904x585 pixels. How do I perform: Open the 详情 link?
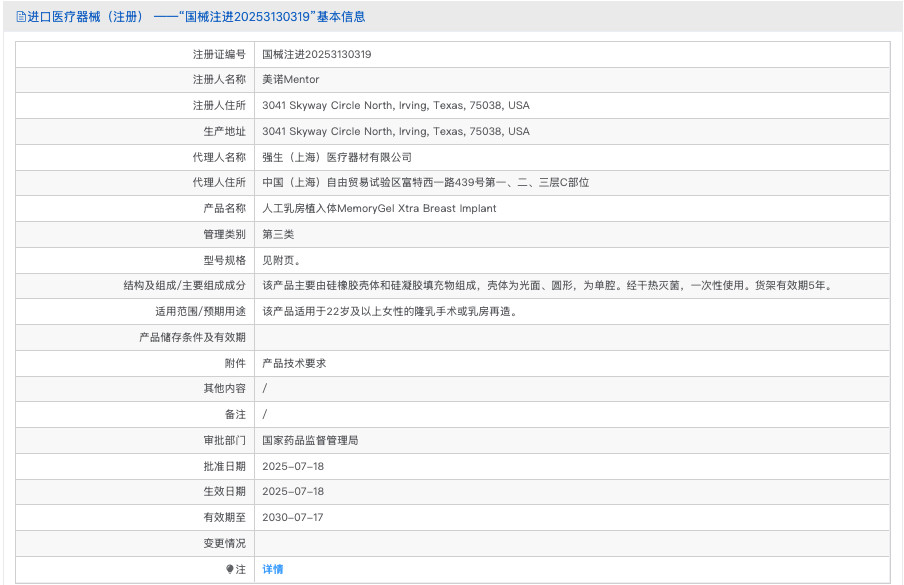[272, 569]
